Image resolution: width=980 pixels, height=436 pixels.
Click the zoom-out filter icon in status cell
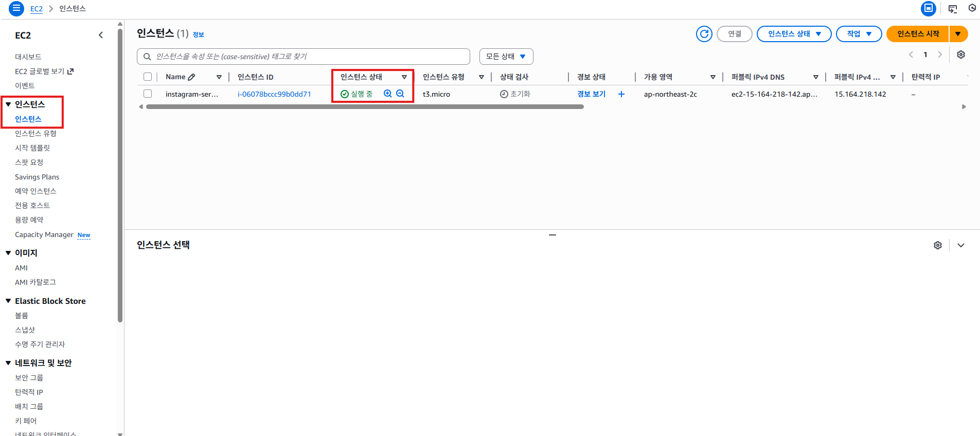click(400, 94)
